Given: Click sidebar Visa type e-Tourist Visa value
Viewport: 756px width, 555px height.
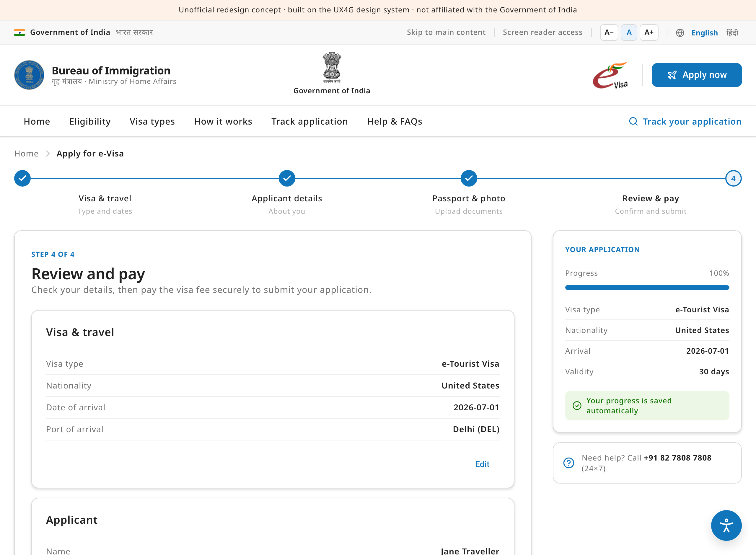Looking at the screenshot, I should [702, 309].
